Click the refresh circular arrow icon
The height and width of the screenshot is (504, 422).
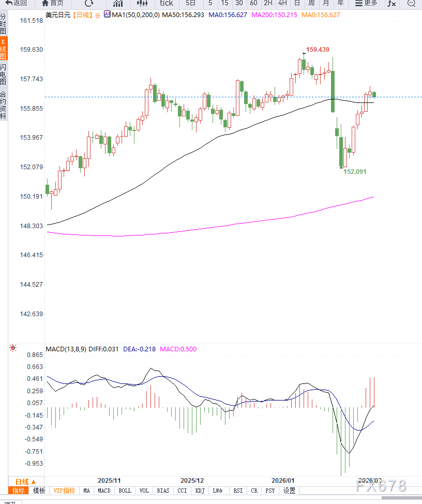click(x=89, y=3)
